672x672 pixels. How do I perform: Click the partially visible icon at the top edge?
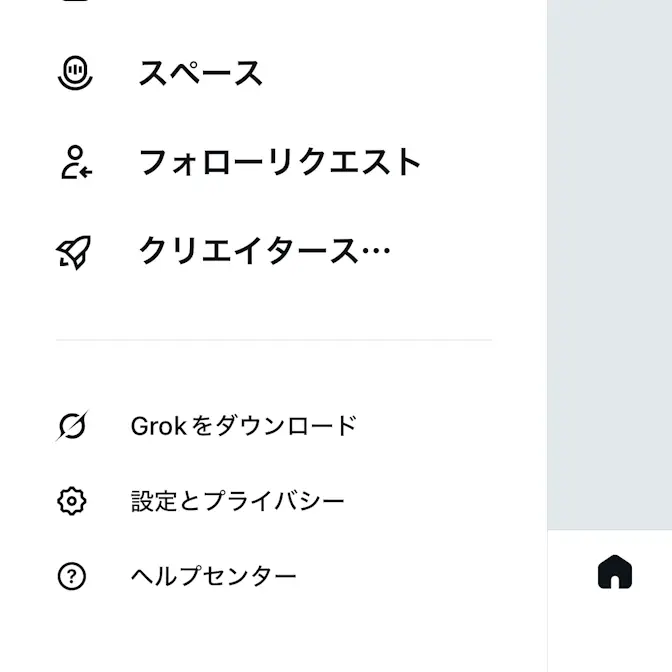75,3
